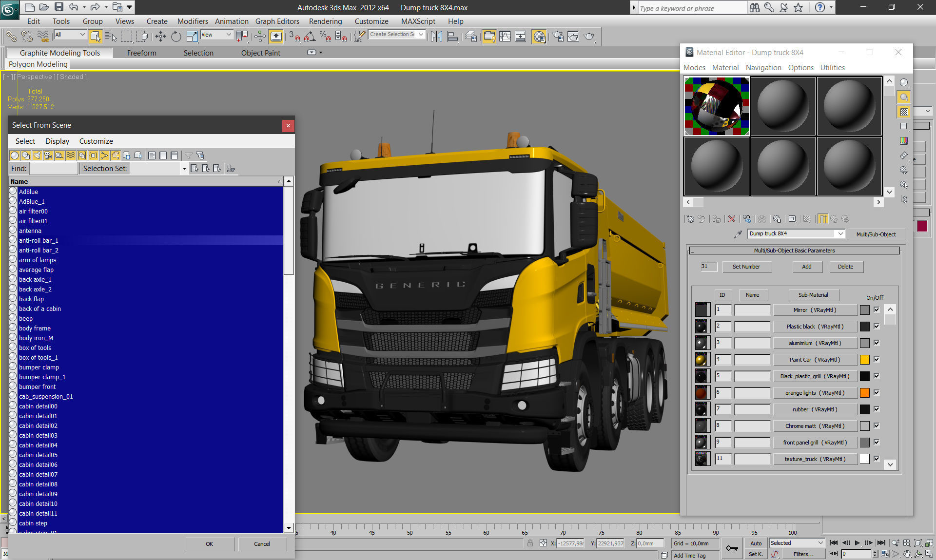This screenshot has width=936, height=560.
Task: Click Get Material icon in Material Editor
Action: pyautogui.click(x=690, y=219)
